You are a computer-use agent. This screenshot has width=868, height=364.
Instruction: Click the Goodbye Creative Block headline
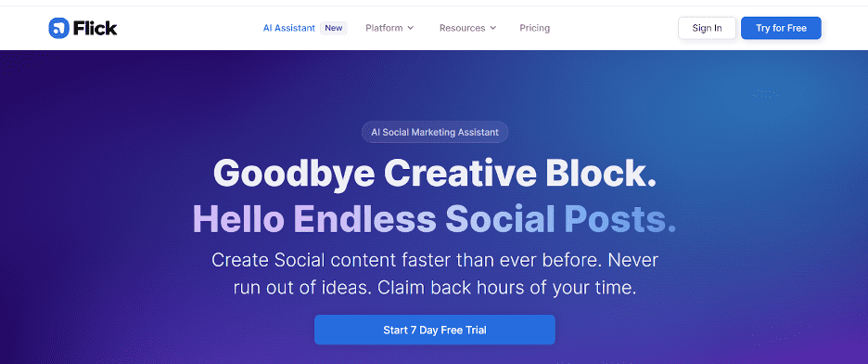coord(435,174)
